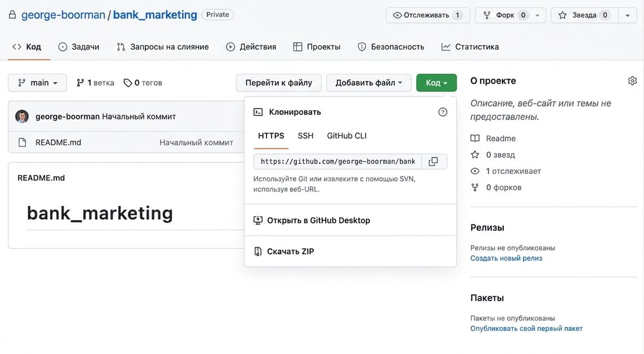Open the Проекты tab
This screenshot has width=644, height=354.
317,47
